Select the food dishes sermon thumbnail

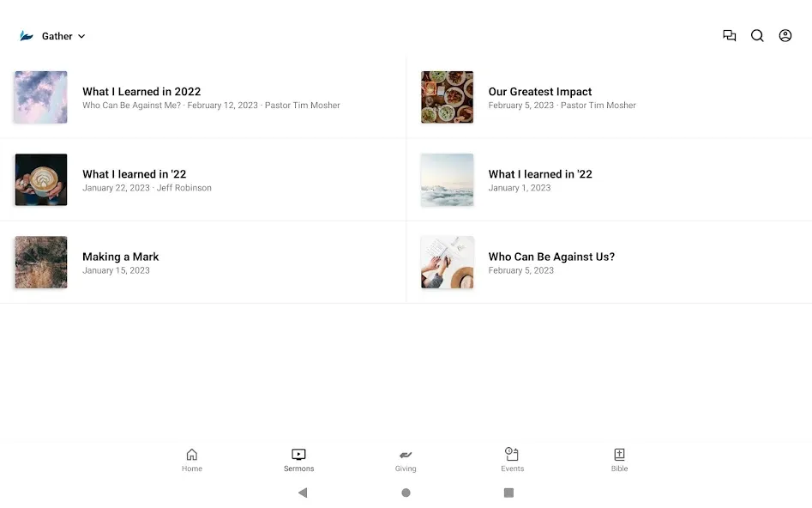(x=447, y=98)
